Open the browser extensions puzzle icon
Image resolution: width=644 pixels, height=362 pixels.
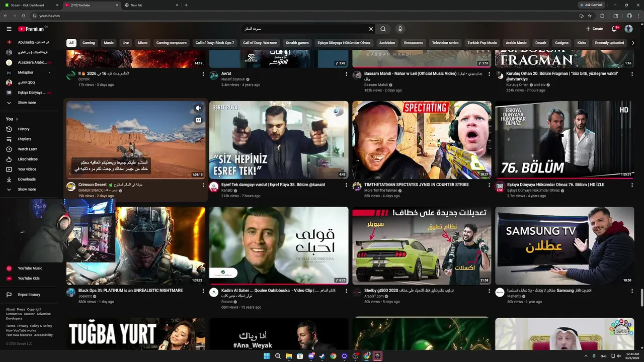[602, 16]
